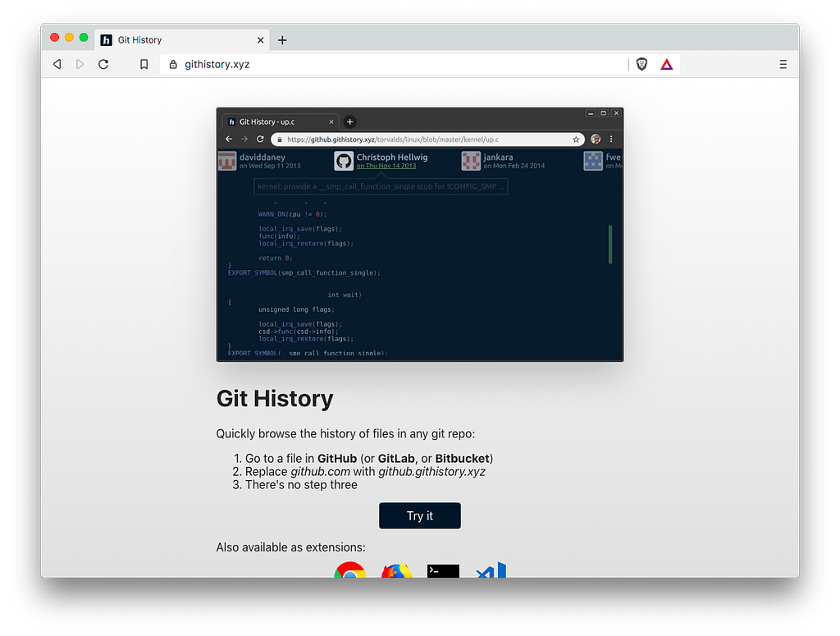Click the red triangle extension icon
This screenshot has height=636, width=840.
667,63
